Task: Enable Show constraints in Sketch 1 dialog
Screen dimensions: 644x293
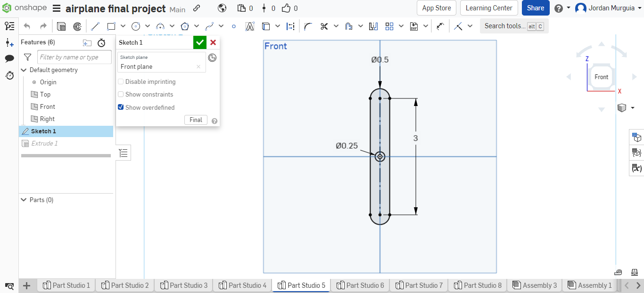Action: coord(121,94)
